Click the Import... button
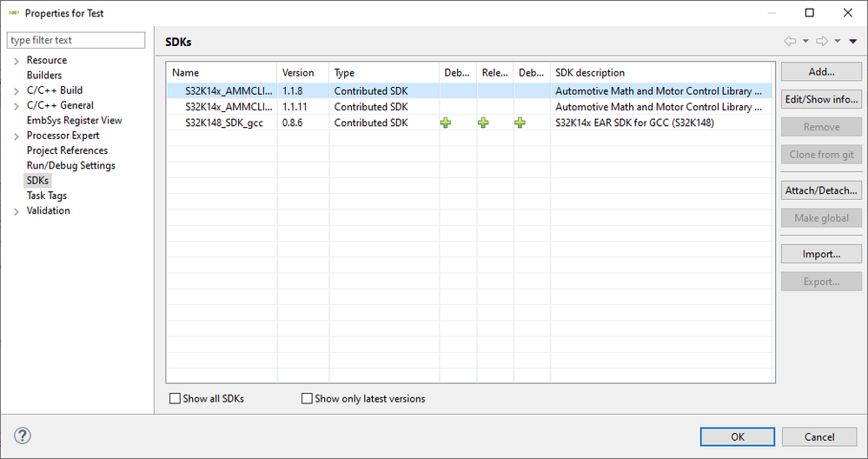Viewport: 868px width, 459px height. (821, 254)
